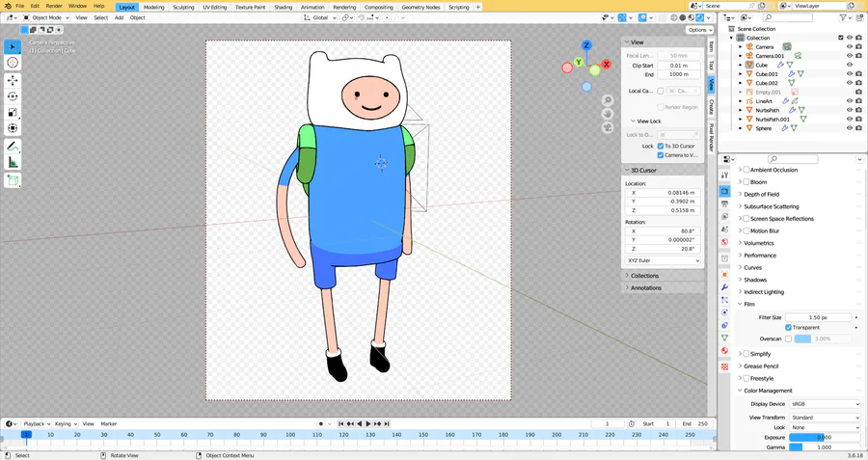Enable the Freestyle checkbox
Viewport: 868px width, 460px height.
(x=746, y=379)
